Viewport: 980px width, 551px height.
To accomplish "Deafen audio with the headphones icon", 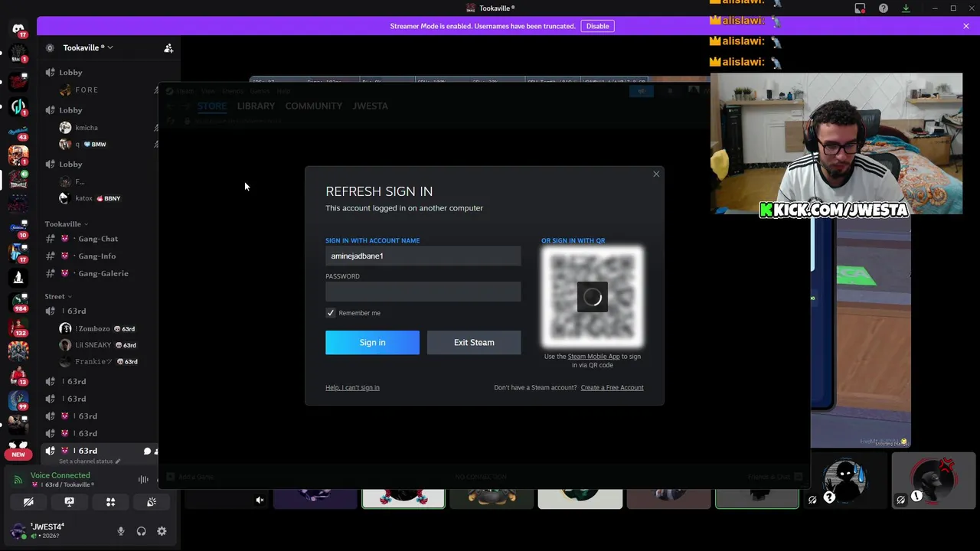I will coord(141,531).
